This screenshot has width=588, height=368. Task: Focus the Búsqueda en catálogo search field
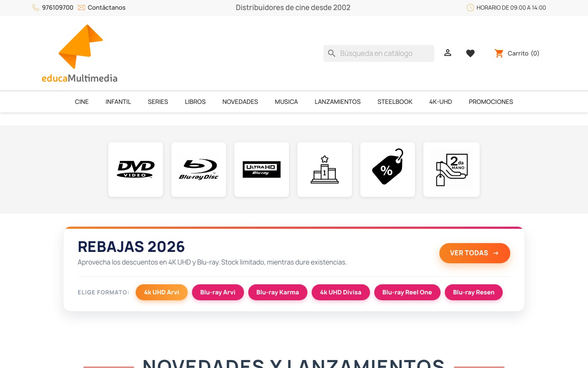point(379,53)
